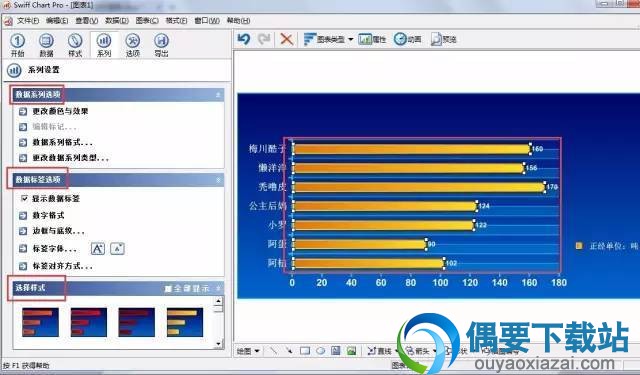Toggle the 显示数据标签 checkbox
The height and width of the screenshot is (375, 640).
pos(24,198)
